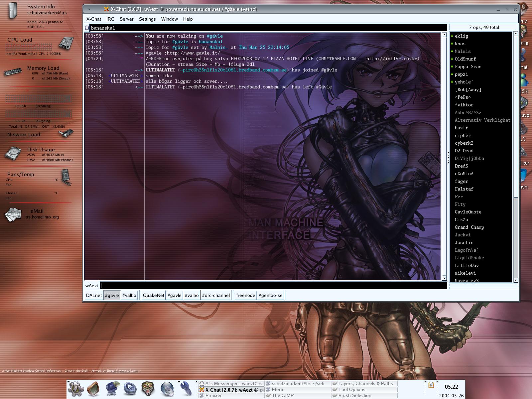Switch to The GIMP taskbar entry
The width and height of the screenshot is (532, 399).
tap(298, 395)
